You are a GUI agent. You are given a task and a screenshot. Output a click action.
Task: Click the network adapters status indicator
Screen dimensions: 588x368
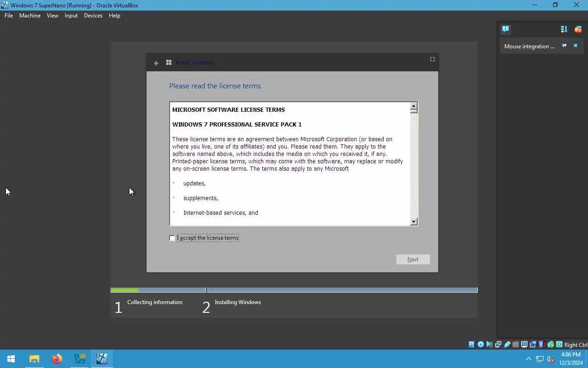coord(498,344)
